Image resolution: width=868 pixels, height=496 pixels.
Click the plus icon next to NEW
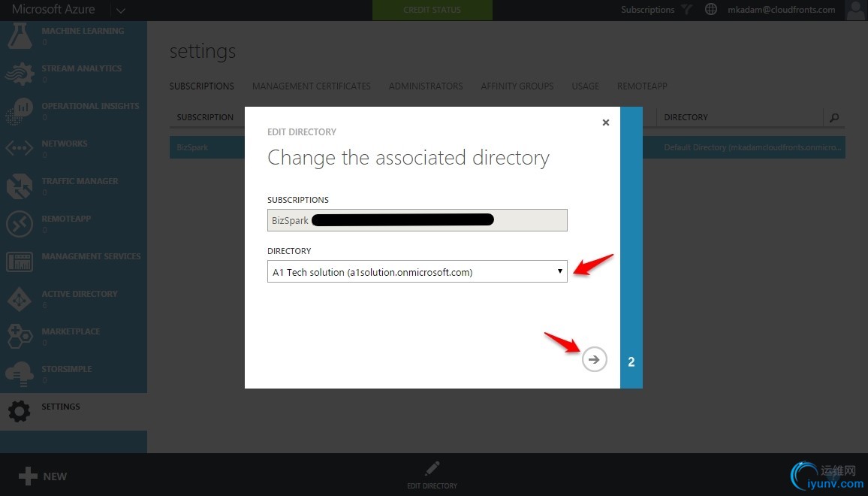[28, 476]
